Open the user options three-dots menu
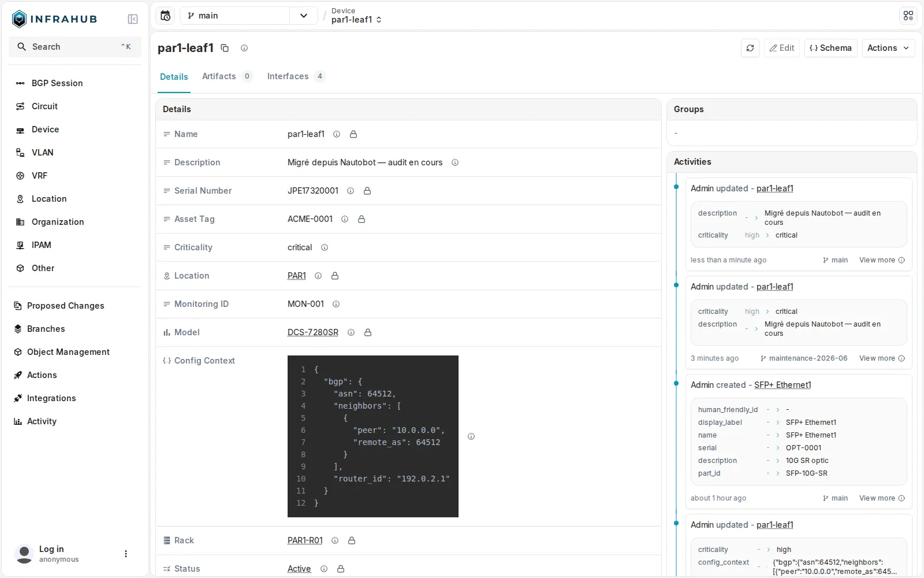Viewport: 924px width, 578px height. point(126,554)
